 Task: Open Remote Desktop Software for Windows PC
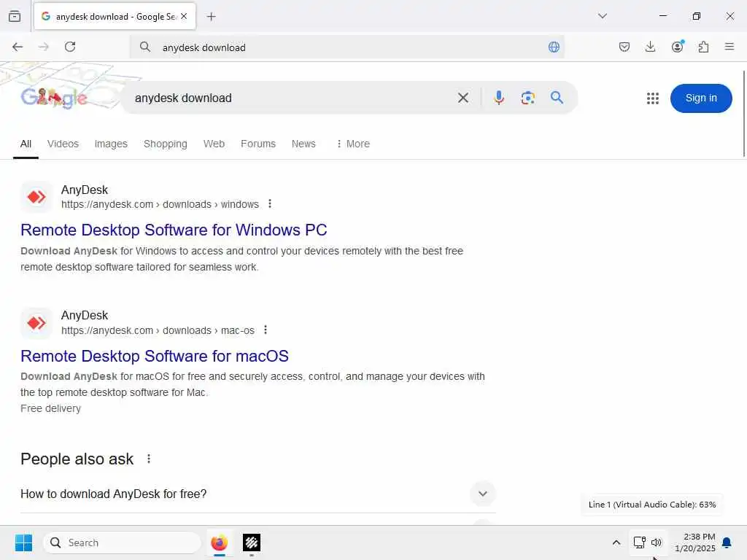tap(174, 230)
